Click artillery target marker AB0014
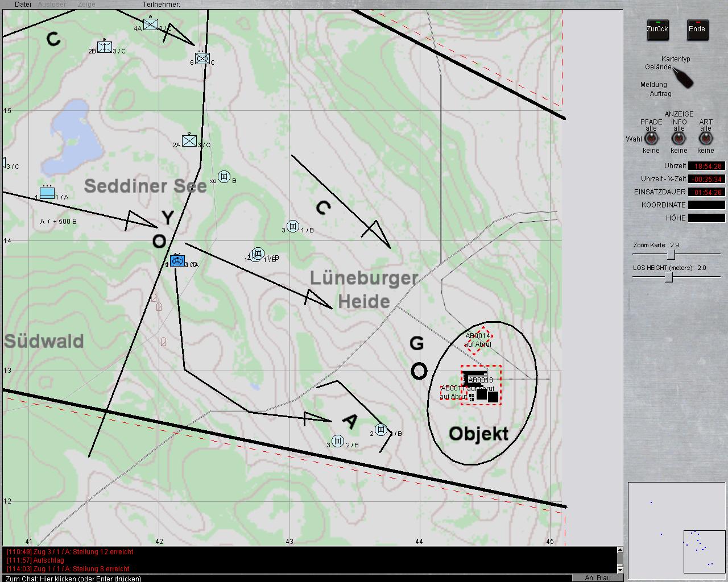Image resolution: width=728 pixels, height=582 pixels. (x=477, y=340)
